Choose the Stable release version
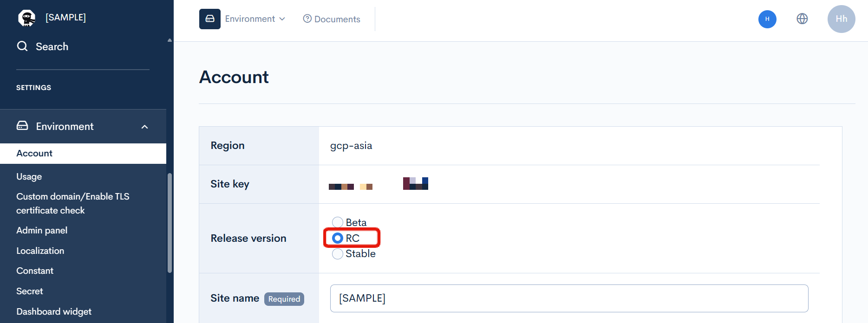Viewport: 868px width, 323px height. (x=337, y=254)
